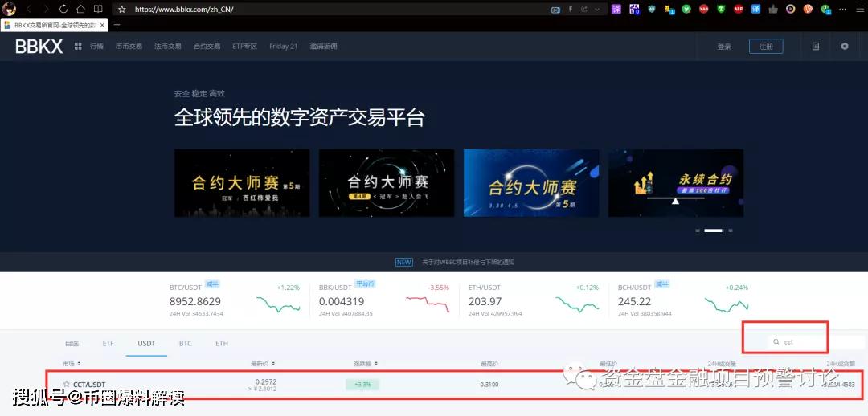Image resolution: width=868 pixels, height=416 pixels.
Task: Go forward with the browser forward arrow
Action: [x=46, y=10]
